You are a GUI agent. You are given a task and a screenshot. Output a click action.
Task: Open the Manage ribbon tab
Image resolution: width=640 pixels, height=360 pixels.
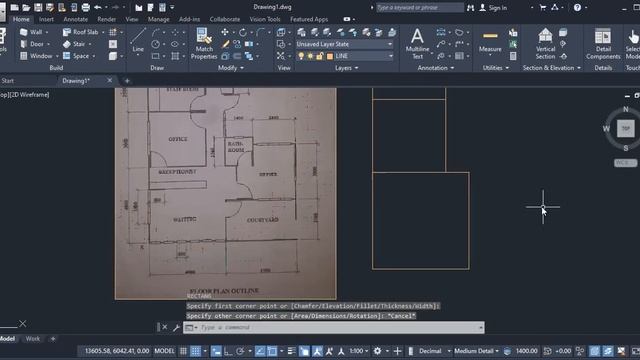(158, 19)
